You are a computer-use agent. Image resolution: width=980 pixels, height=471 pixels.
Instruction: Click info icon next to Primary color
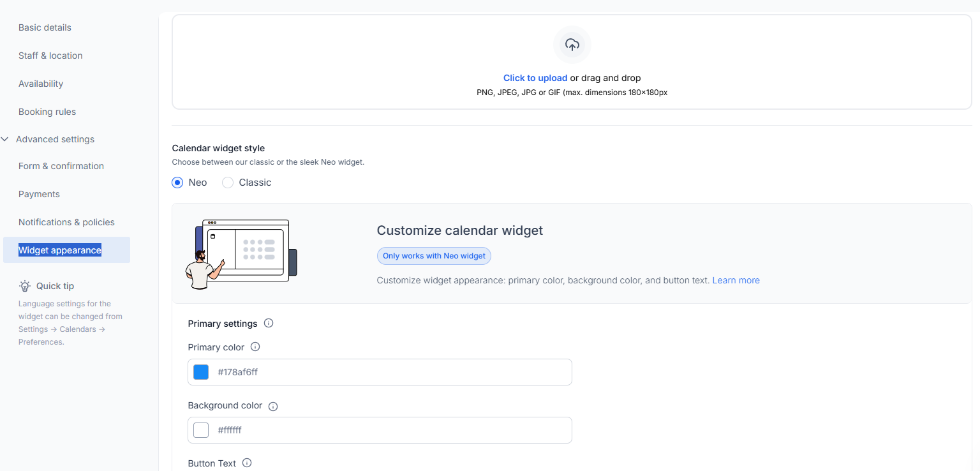pos(255,347)
